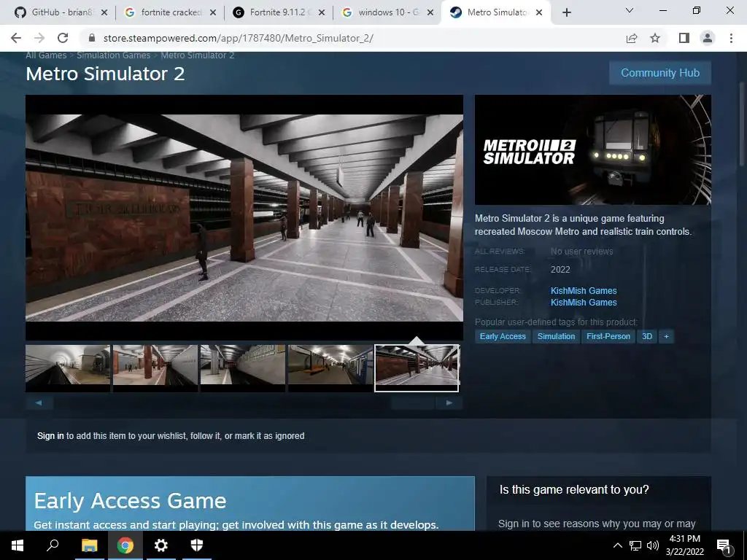Open the tab search chevron

click(630, 10)
